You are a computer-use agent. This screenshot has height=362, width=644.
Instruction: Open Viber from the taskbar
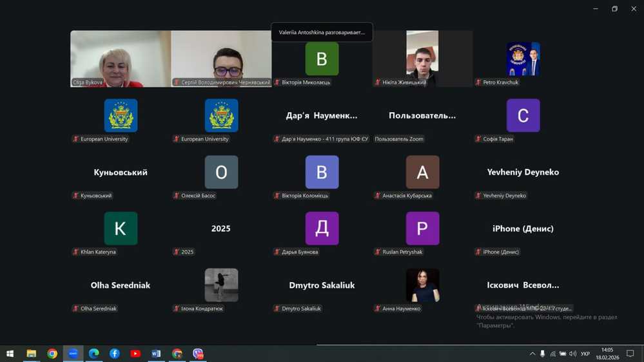pos(198,354)
